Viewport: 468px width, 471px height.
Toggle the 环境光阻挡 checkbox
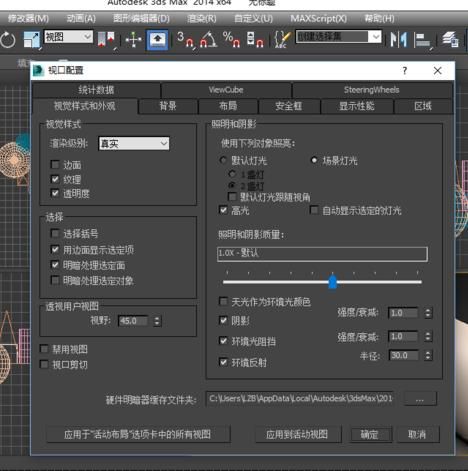coord(223,341)
